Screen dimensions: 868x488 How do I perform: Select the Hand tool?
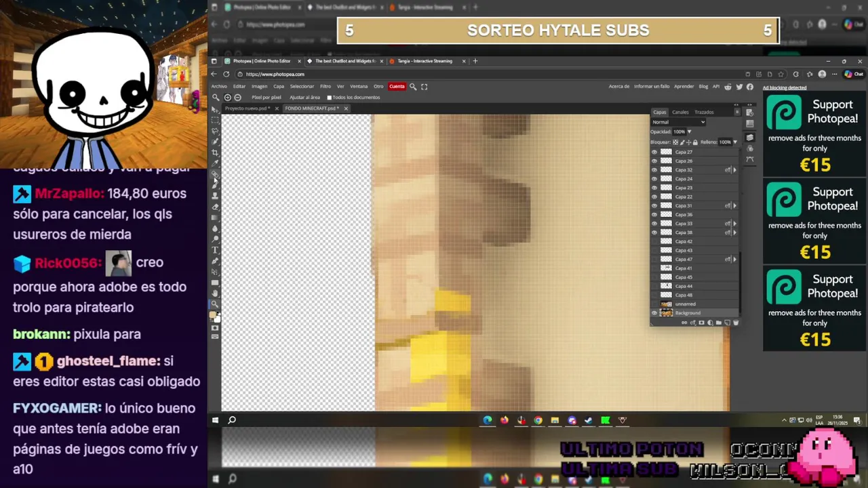(x=215, y=293)
